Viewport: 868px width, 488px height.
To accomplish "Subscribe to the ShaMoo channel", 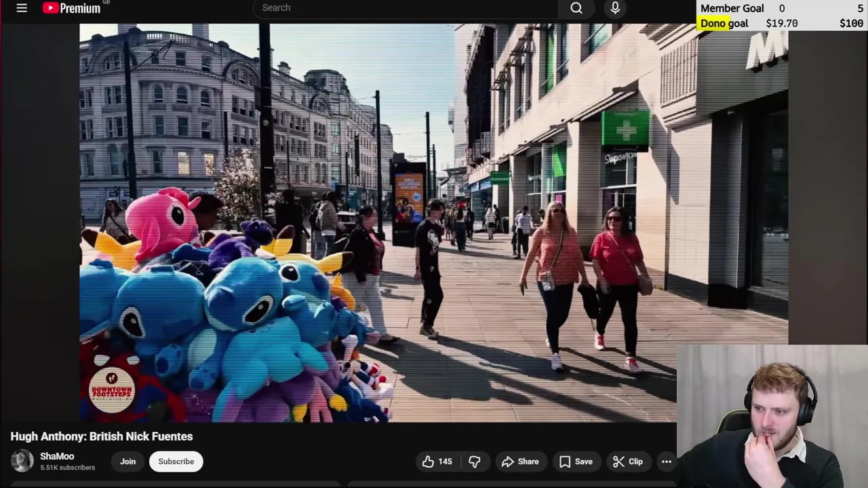I will point(176,462).
